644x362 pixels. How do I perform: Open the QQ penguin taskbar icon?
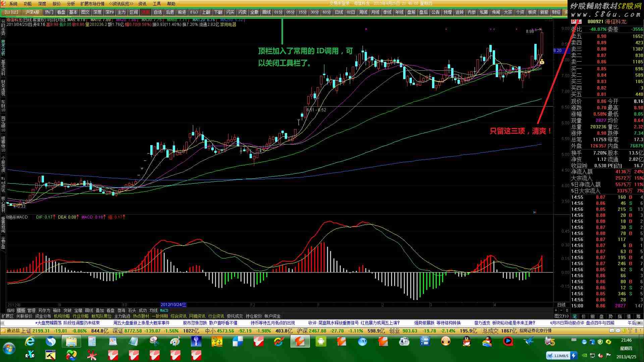(467, 342)
